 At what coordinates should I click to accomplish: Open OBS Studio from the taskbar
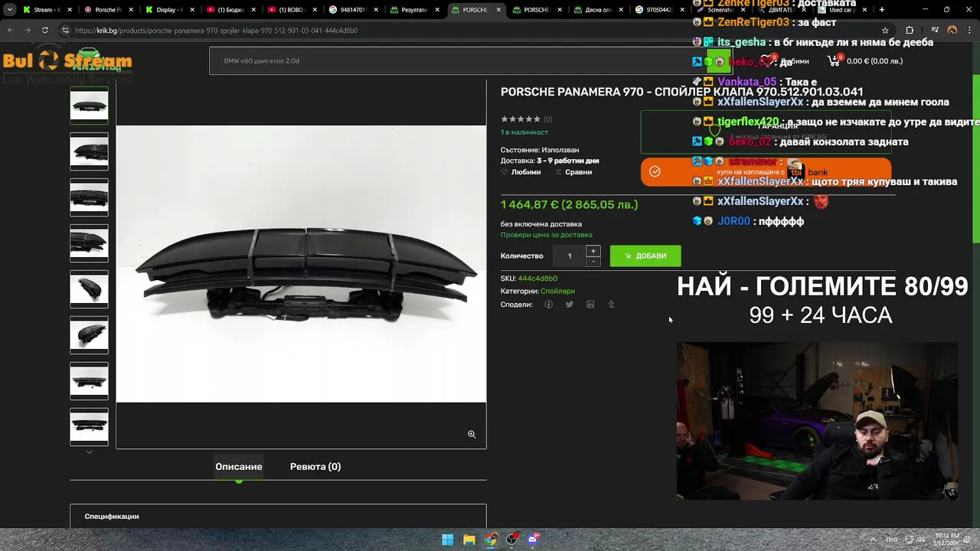pyautogui.click(x=512, y=540)
